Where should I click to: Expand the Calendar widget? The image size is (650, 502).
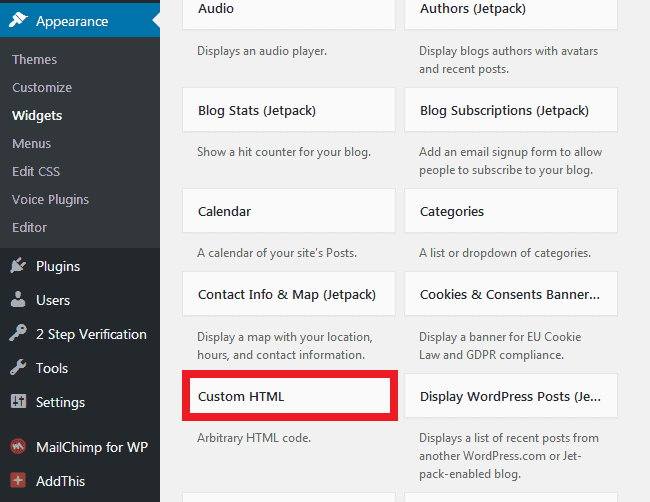coord(289,211)
